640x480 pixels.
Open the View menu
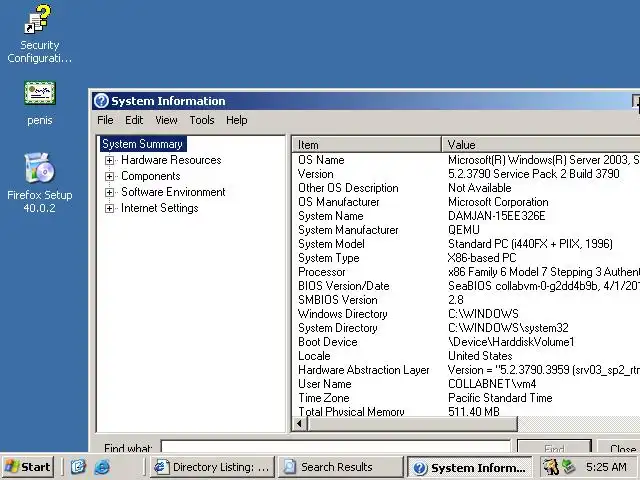click(x=166, y=120)
